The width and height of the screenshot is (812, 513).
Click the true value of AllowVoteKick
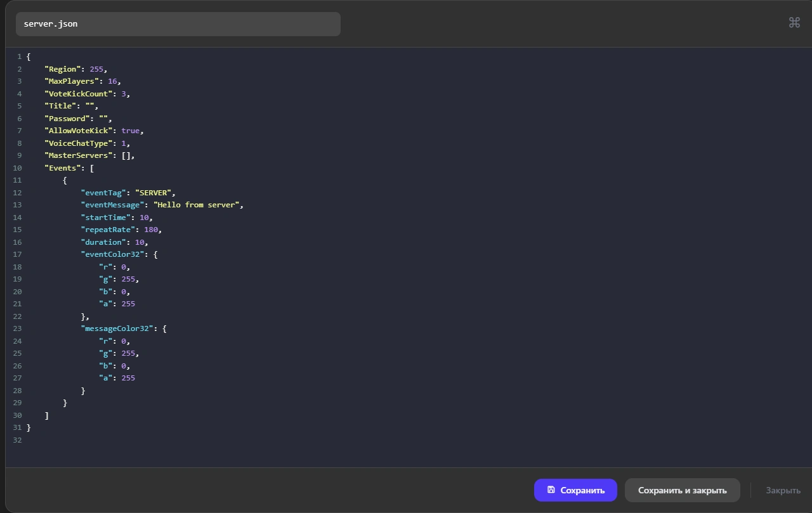point(131,131)
